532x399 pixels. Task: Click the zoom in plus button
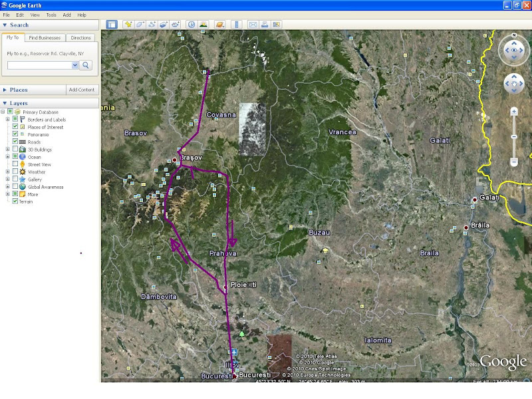pyautogui.click(x=514, y=112)
